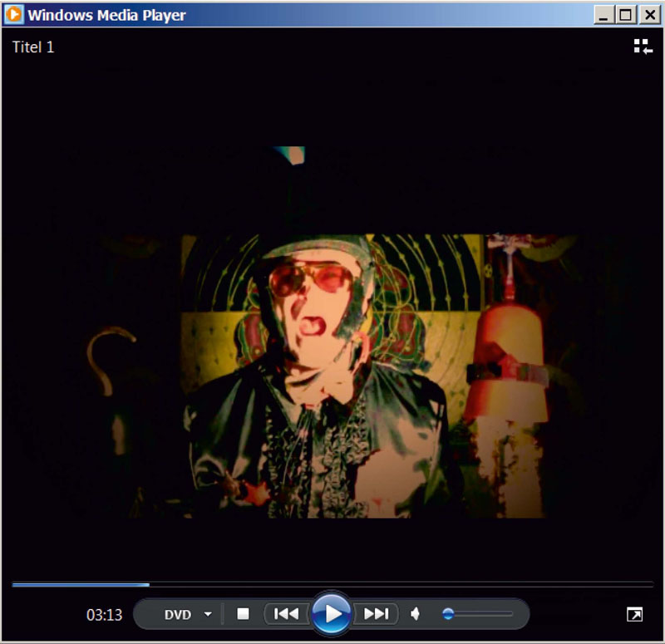The width and height of the screenshot is (665, 644).
Task: Skip to the previous chapter
Action: coord(287,613)
